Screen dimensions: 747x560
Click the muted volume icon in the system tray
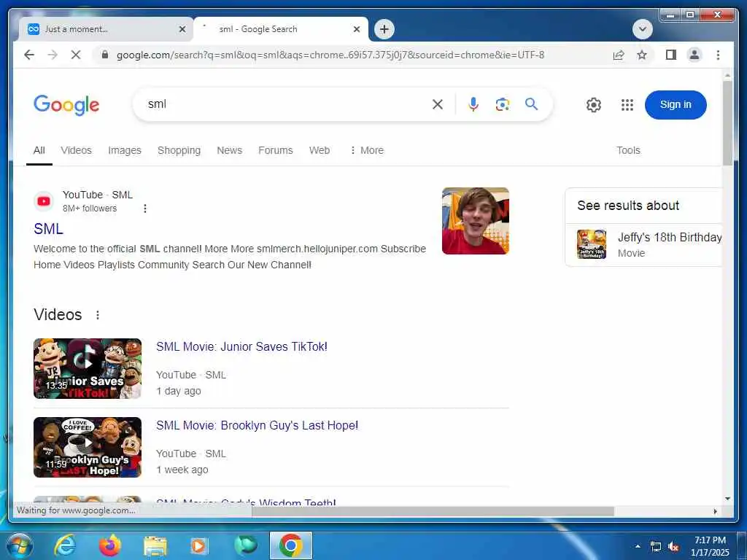point(673,547)
